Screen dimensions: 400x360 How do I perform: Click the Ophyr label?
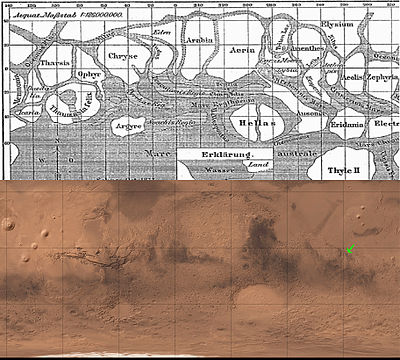pyautogui.click(x=89, y=75)
